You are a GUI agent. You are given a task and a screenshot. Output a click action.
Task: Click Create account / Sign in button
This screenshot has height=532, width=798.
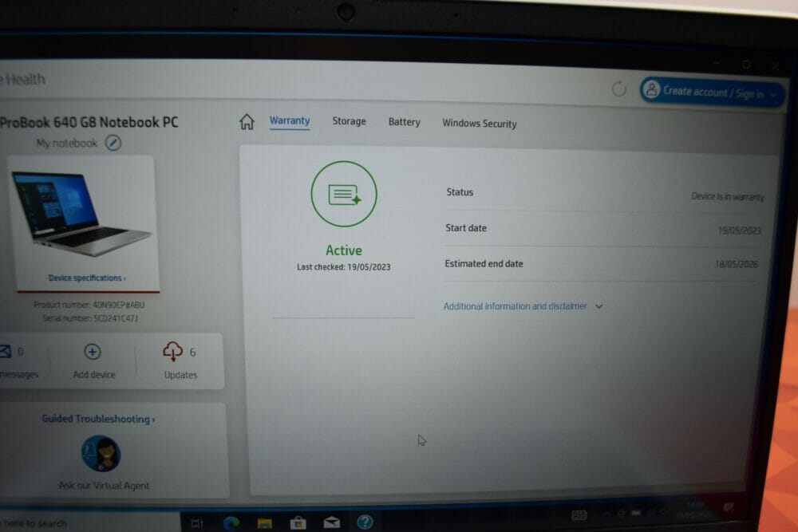click(x=712, y=92)
